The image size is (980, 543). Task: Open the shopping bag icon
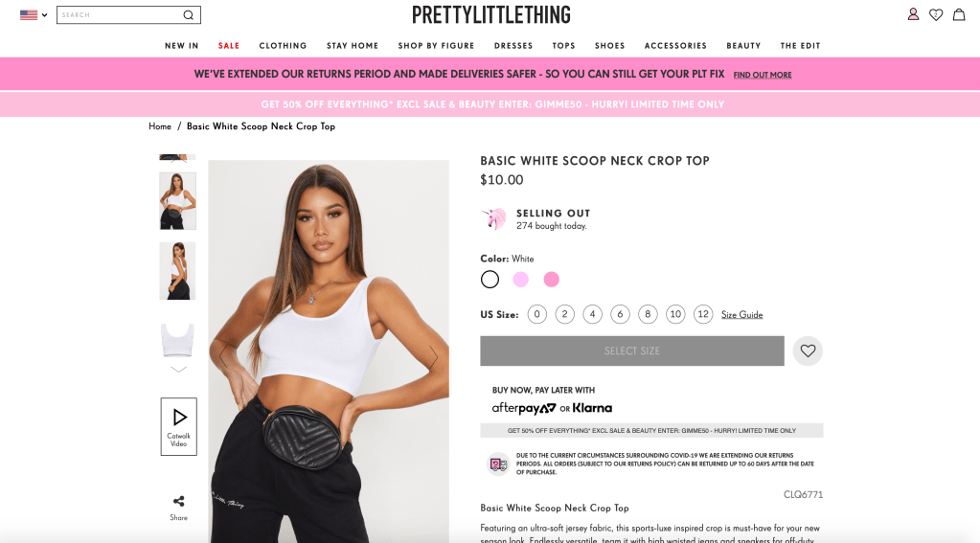(x=959, y=14)
